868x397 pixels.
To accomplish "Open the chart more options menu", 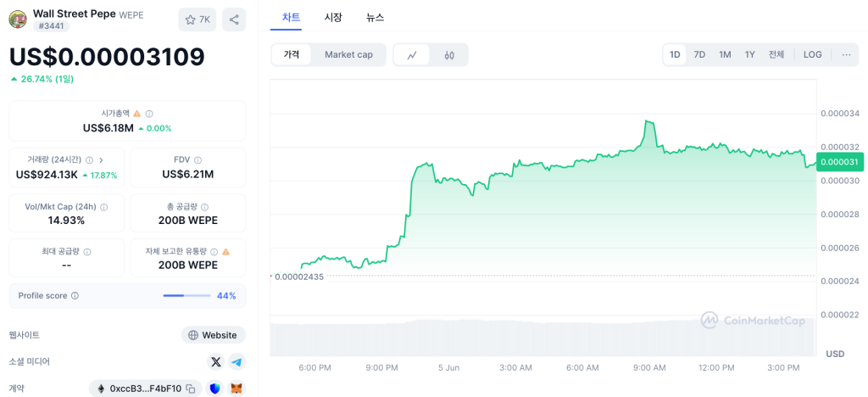I will click(x=847, y=55).
